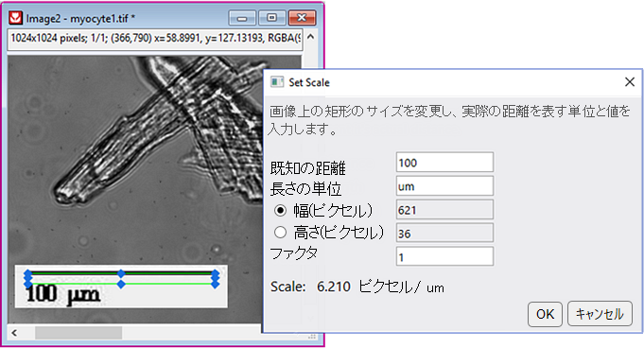Click the ファクタ input field

[444, 257]
